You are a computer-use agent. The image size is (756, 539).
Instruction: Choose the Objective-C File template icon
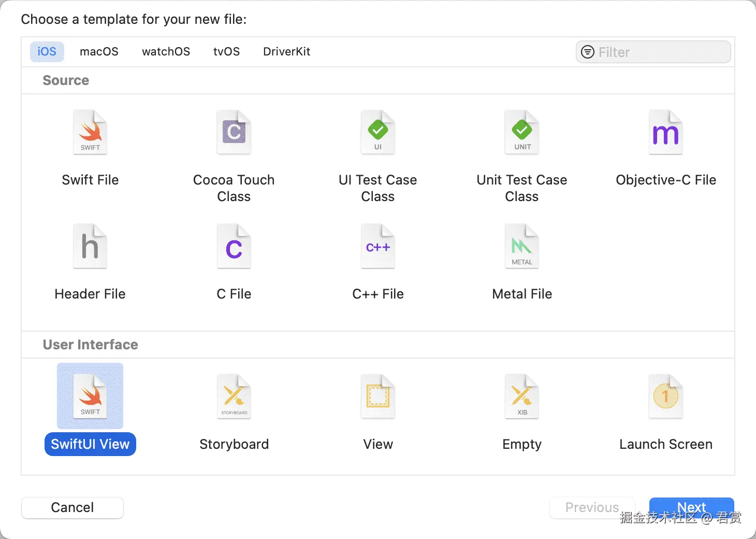(x=666, y=133)
